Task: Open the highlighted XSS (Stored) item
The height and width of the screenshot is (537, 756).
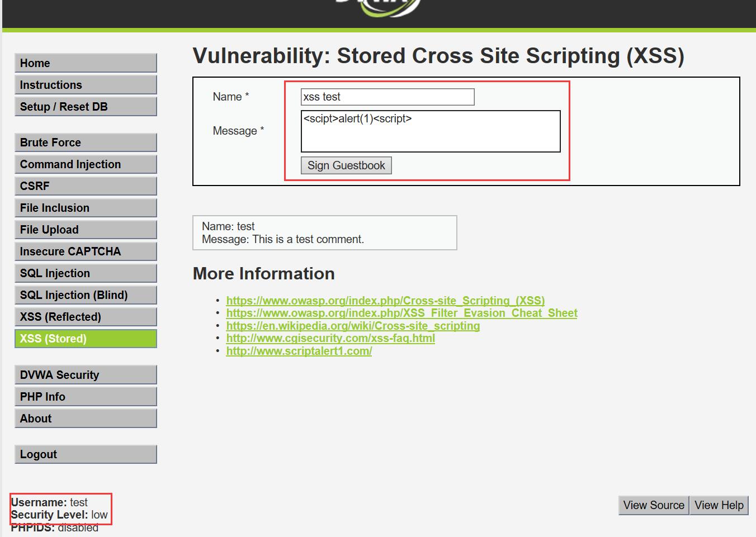Action: coord(86,339)
